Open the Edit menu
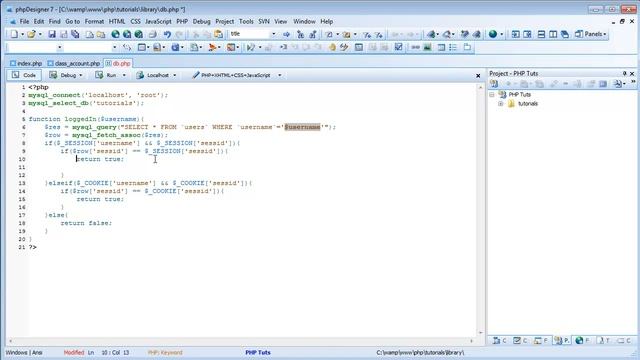The width and height of the screenshot is (640, 360). (39, 22)
